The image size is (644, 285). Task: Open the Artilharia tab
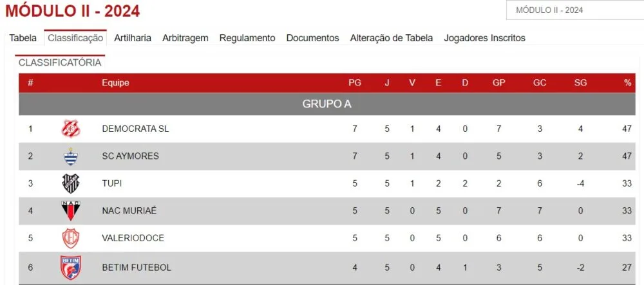coord(133,38)
